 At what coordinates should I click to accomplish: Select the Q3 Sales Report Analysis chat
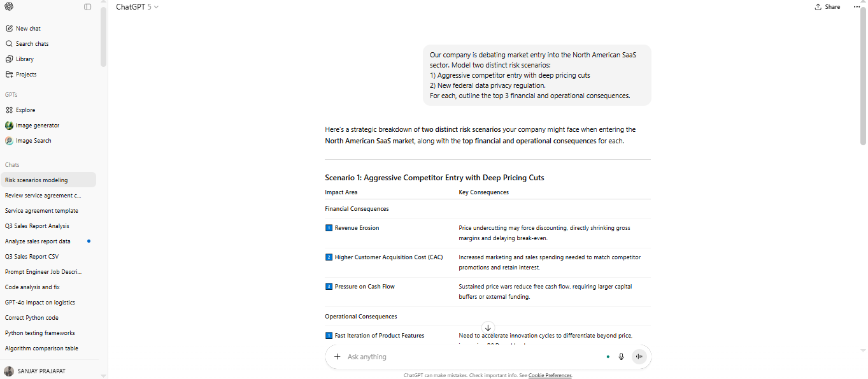pos(37,226)
